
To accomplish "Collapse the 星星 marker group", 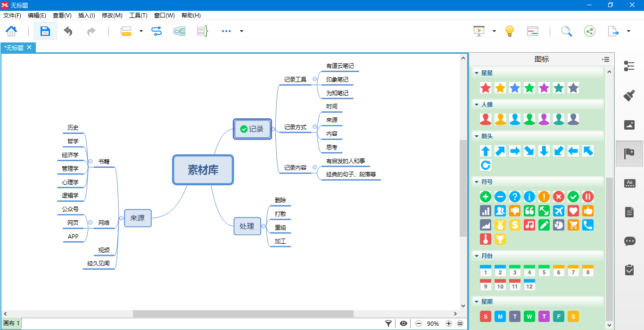I will coord(477,73).
